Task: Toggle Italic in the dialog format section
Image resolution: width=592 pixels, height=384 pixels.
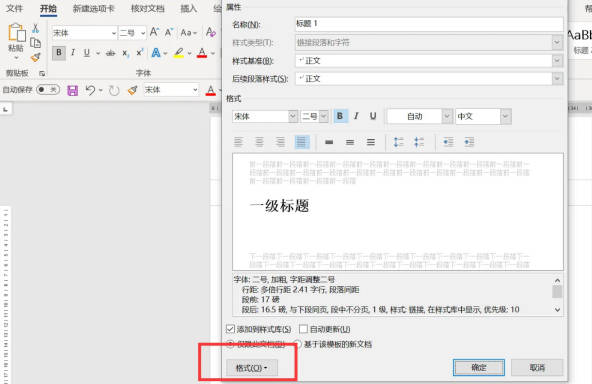Action: coord(356,116)
